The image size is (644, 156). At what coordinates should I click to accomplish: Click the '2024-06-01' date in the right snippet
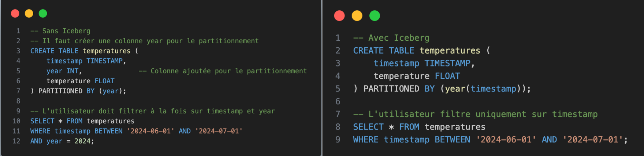click(506, 139)
